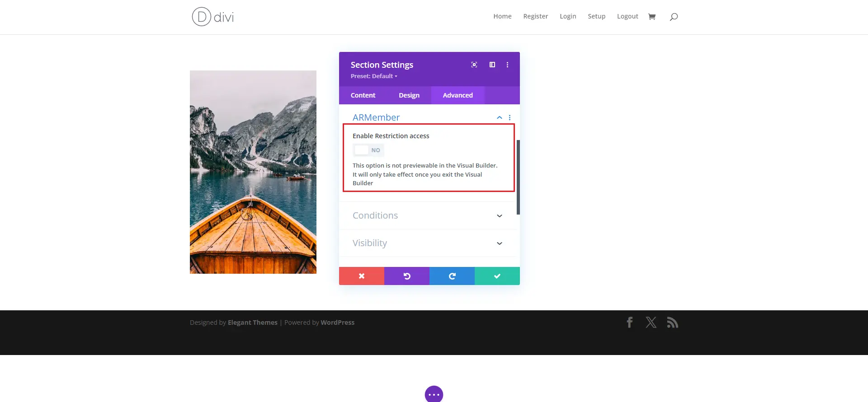Redo change in Section Settings
Screen dimensions: 868x402
[452, 276]
